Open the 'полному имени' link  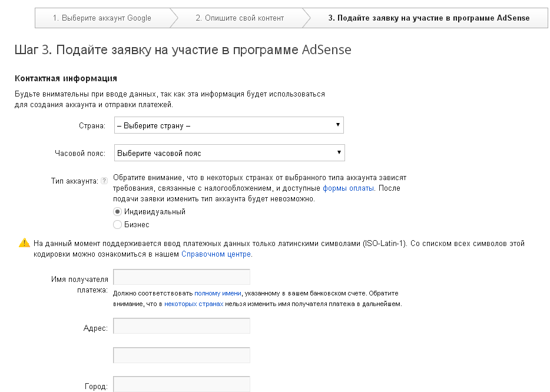point(218,294)
